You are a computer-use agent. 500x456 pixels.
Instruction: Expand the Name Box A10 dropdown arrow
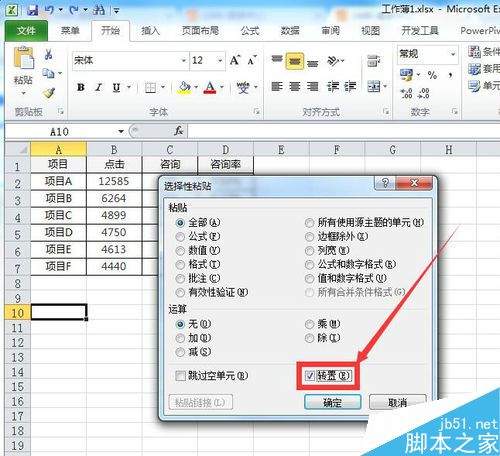click(x=121, y=132)
